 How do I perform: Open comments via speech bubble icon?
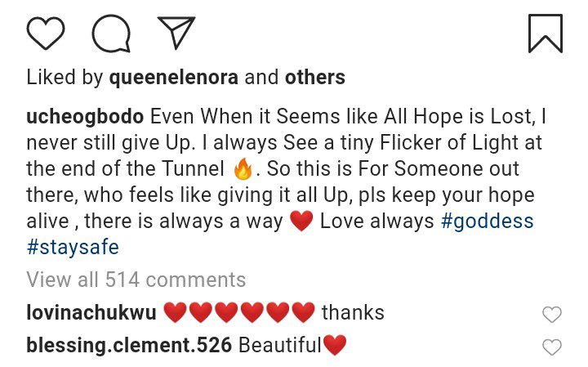112,34
